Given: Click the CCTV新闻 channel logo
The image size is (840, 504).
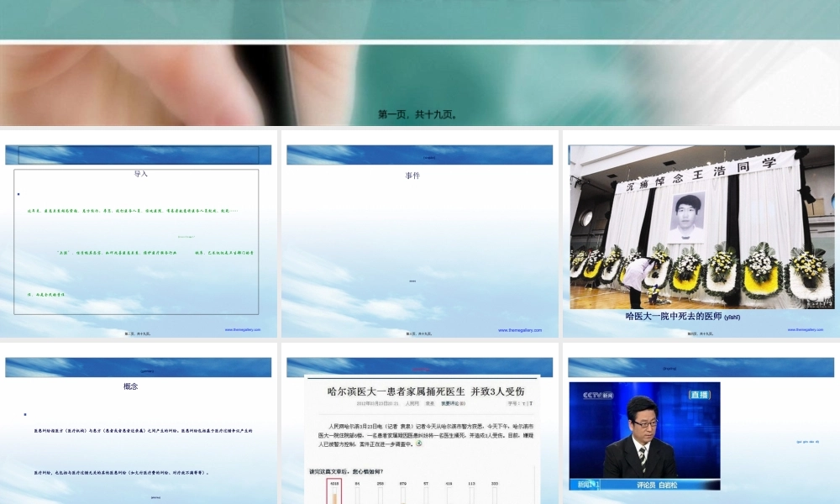Looking at the screenshot, I should tap(596, 394).
